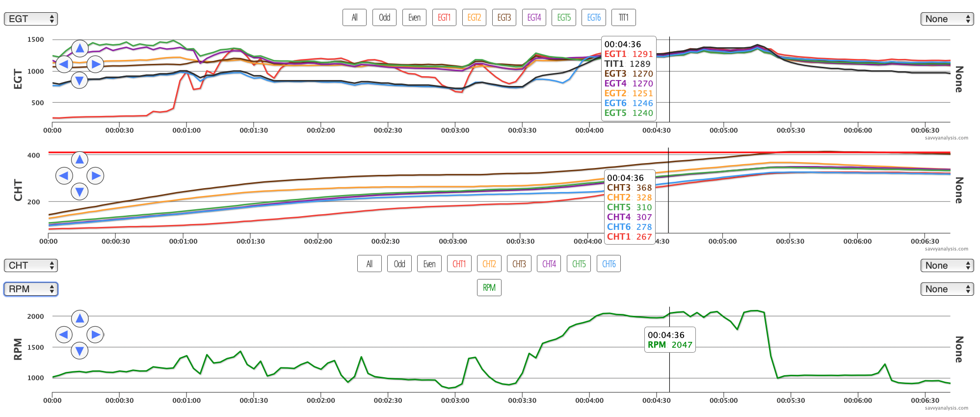The height and width of the screenshot is (417, 980).
Task: Toggle EGT3 series visibility
Action: [504, 18]
